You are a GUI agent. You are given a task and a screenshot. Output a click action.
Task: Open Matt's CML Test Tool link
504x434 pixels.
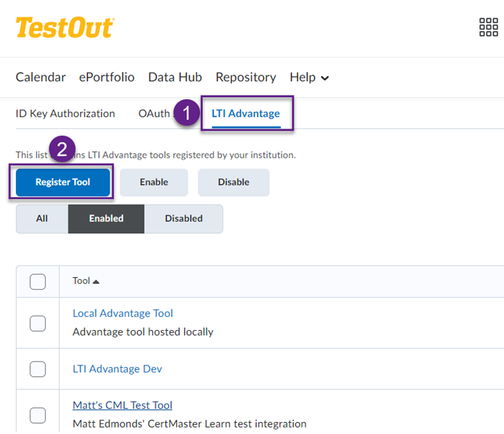123,405
